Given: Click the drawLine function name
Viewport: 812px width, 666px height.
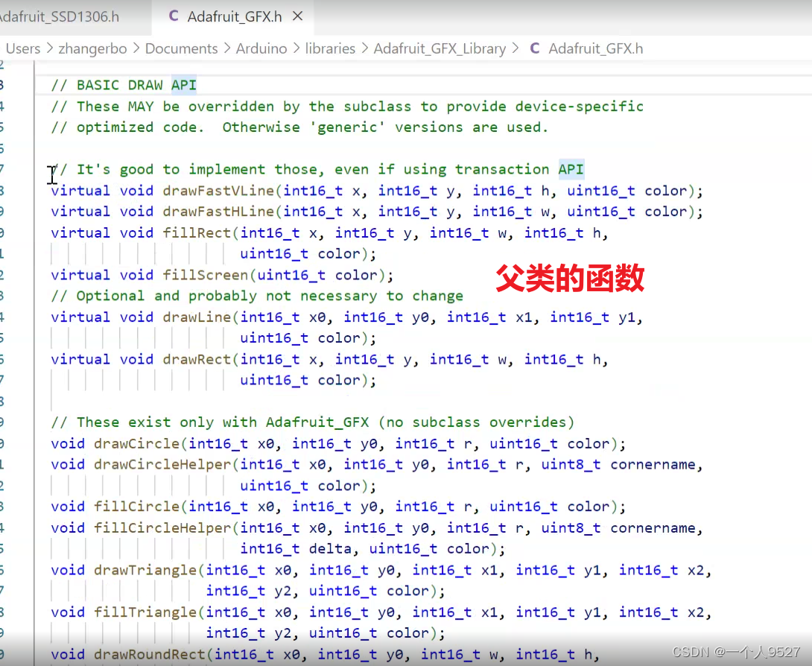Looking at the screenshot, I should [x=197, y=317].
